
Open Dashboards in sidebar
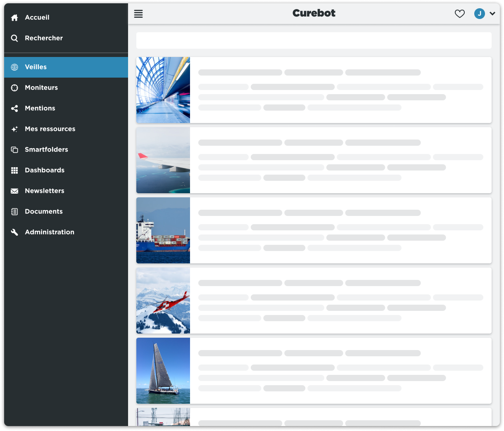(x=66, y=170)
